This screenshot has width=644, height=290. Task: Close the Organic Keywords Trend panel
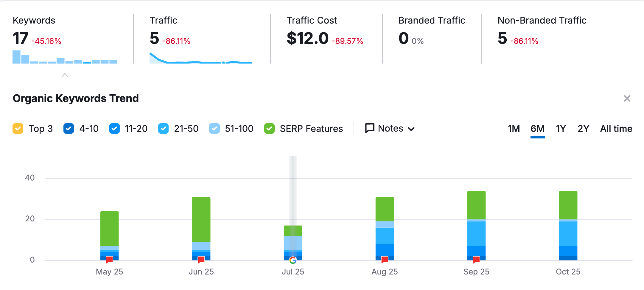(x=627, y=98)
